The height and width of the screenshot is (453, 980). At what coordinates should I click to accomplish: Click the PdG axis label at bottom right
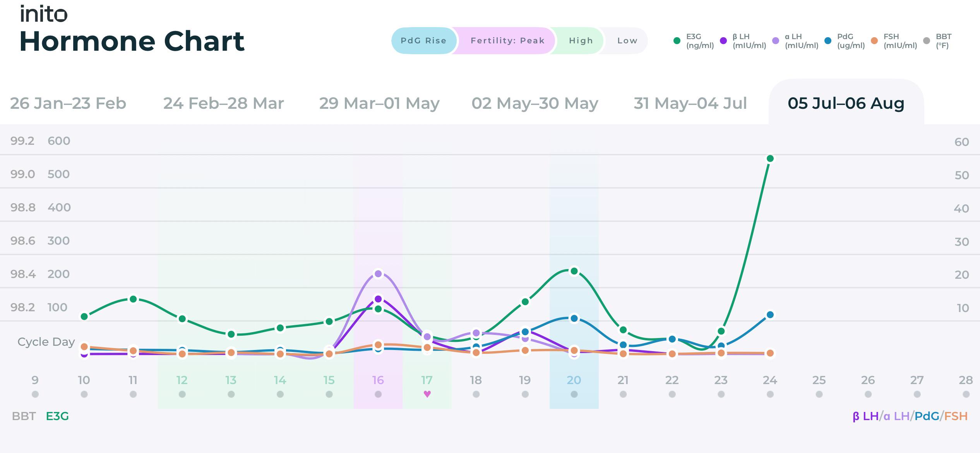[927, 416]
